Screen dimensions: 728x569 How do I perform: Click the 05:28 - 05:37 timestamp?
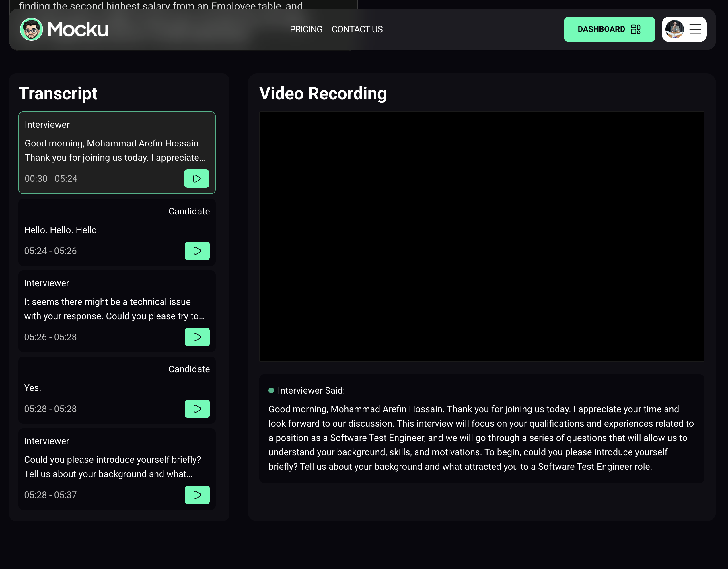tap(50, 495)
